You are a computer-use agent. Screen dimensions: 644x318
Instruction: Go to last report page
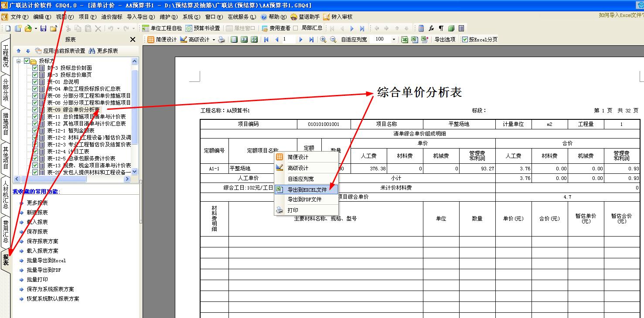coord(311,39)
